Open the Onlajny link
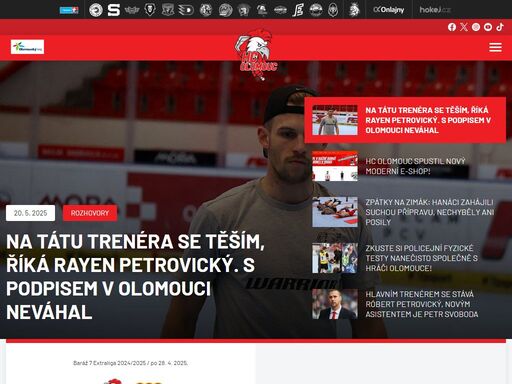 (x=389, y=10)
